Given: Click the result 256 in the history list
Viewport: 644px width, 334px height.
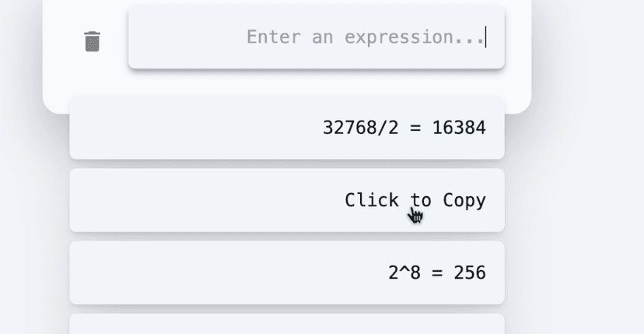Looking at the screenshot, I should click(x=470, y=272).
